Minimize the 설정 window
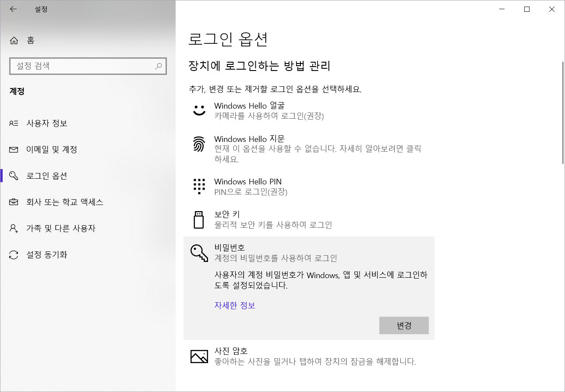This screenshot has height=392, width=565. point(503,9)
